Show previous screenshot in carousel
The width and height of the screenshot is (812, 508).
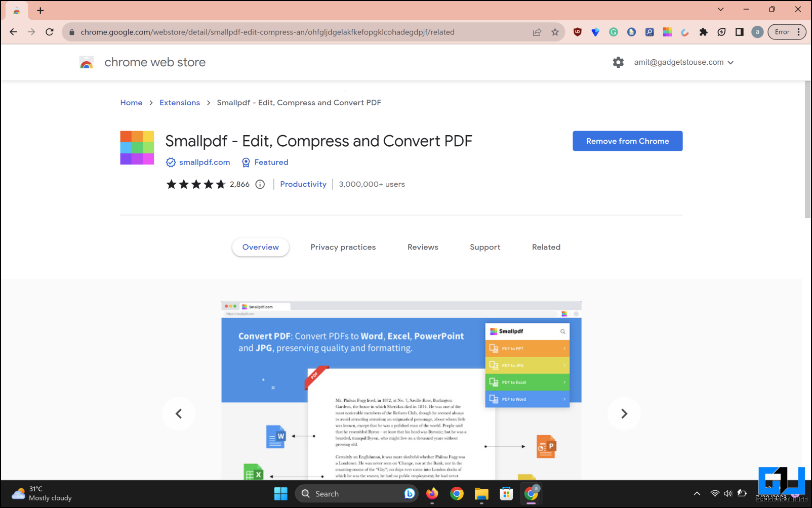click(179, 414)
